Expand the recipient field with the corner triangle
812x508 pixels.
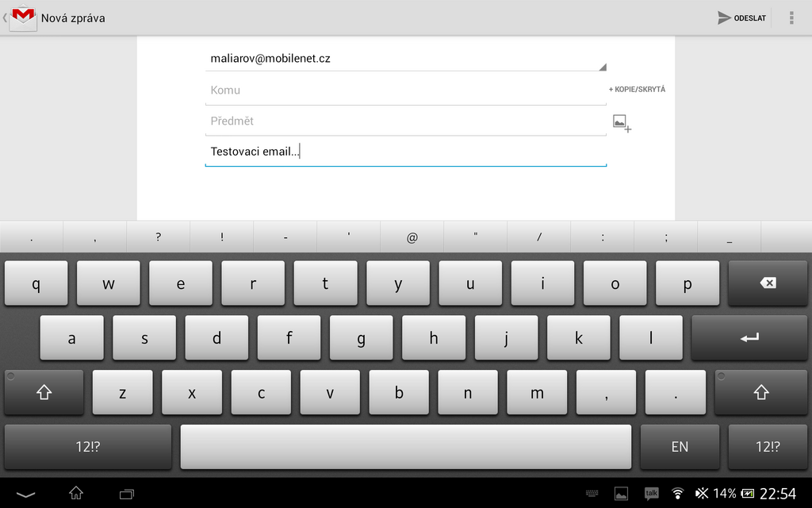click(601, 66)
